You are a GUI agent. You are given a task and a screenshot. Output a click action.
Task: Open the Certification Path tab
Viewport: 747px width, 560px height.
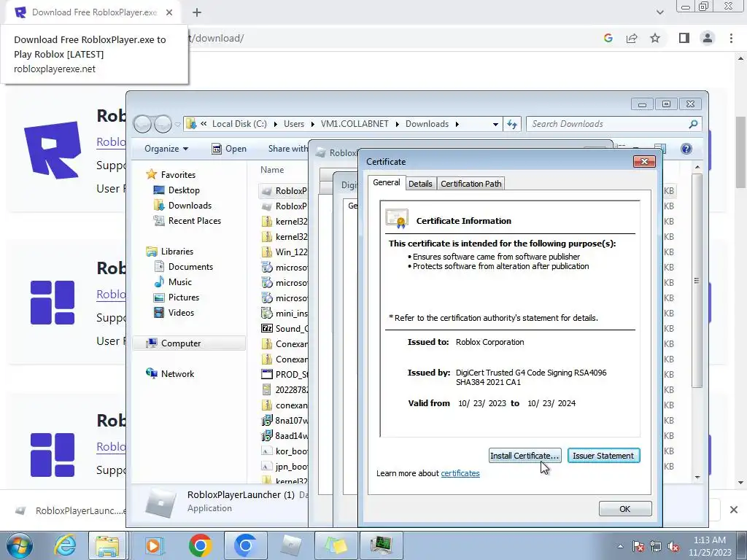click(471, 184)
